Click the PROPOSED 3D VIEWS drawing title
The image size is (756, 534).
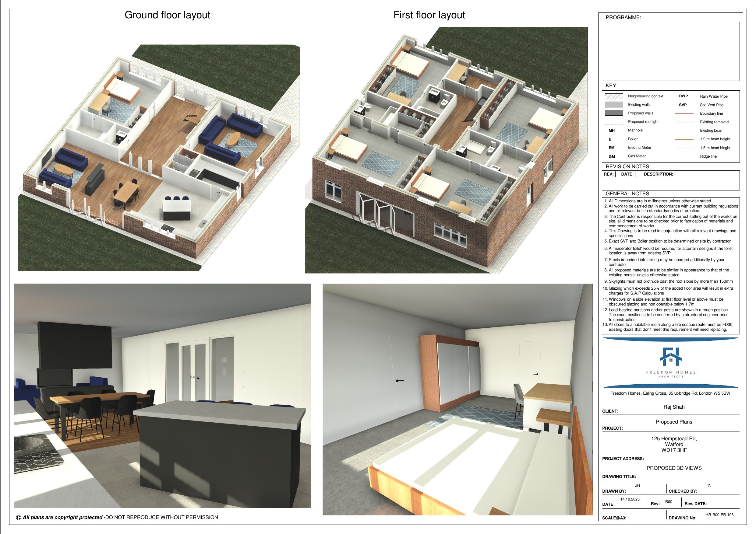[x=674, y=468]
